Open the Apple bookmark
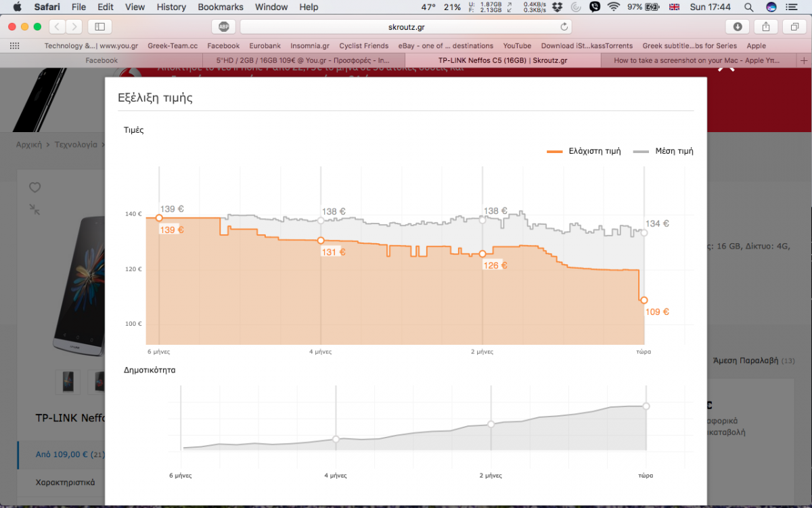This screenshot has height=508, width=812. [x=757, y=46]
